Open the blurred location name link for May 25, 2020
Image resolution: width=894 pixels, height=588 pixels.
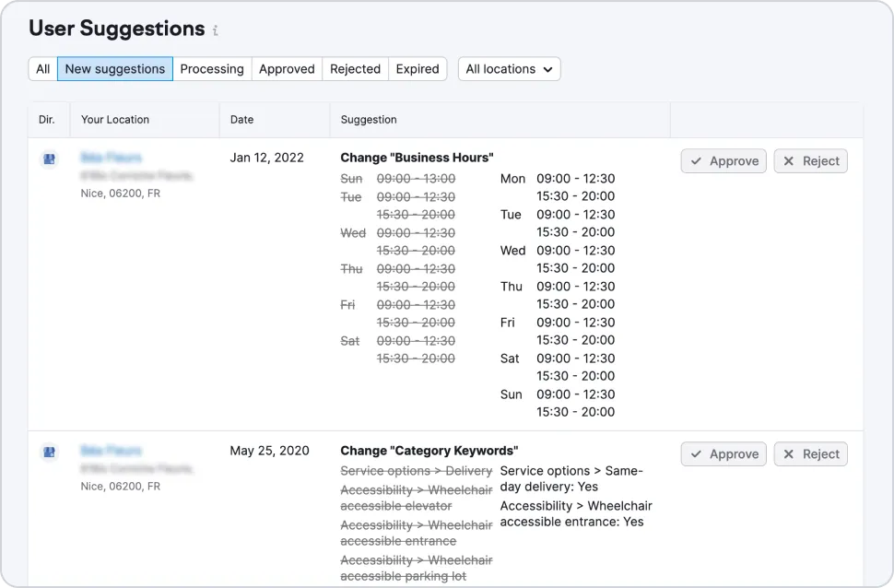coord(112,451)
